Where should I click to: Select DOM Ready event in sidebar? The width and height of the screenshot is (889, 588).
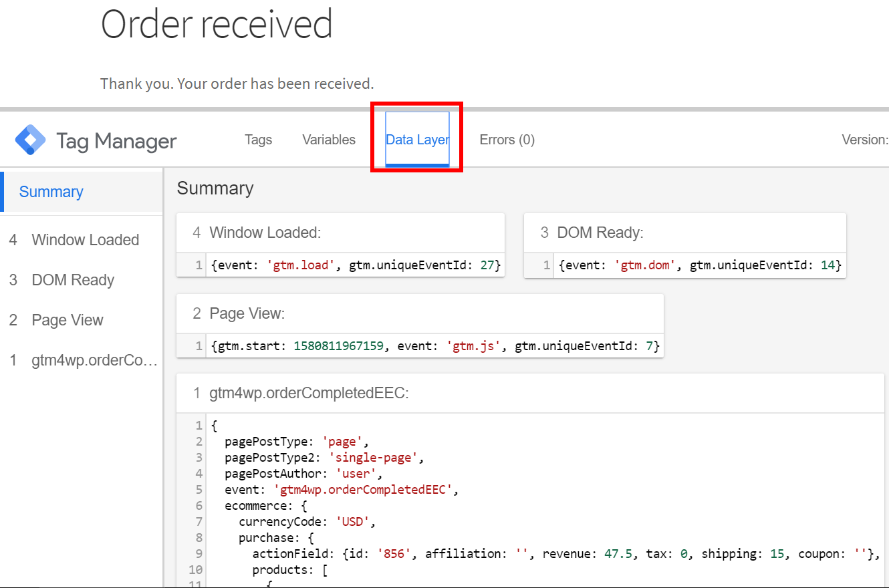pyautogui.click(x=73, y=280)
